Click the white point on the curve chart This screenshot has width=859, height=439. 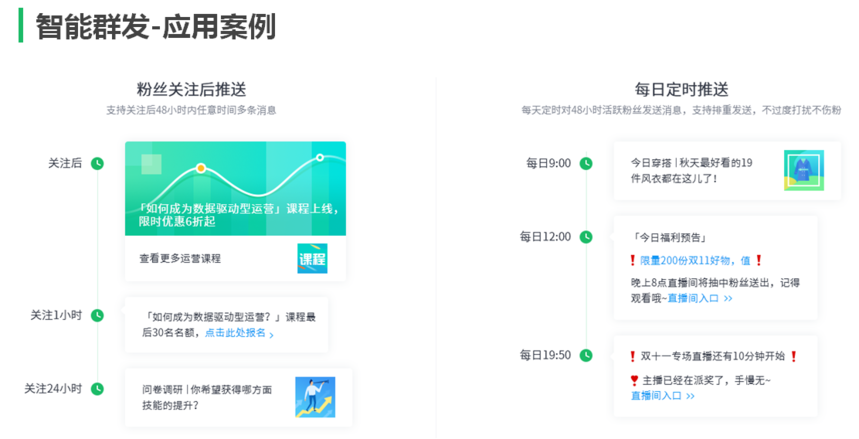pos(320,157)
